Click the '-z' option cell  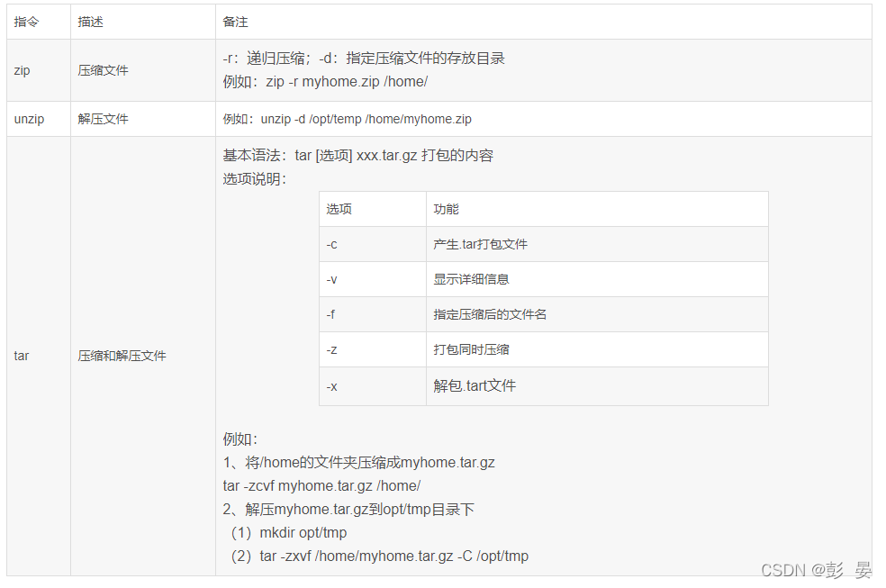[373, 349]
